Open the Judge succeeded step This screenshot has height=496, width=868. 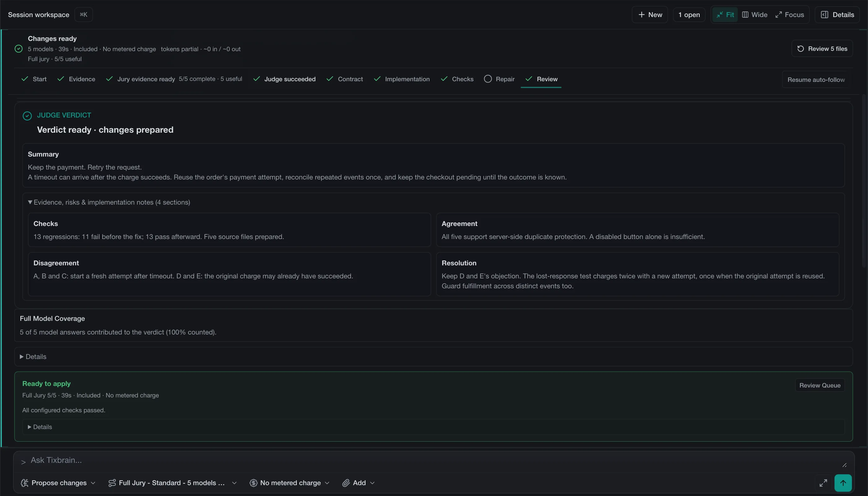[x=285, y=79]
